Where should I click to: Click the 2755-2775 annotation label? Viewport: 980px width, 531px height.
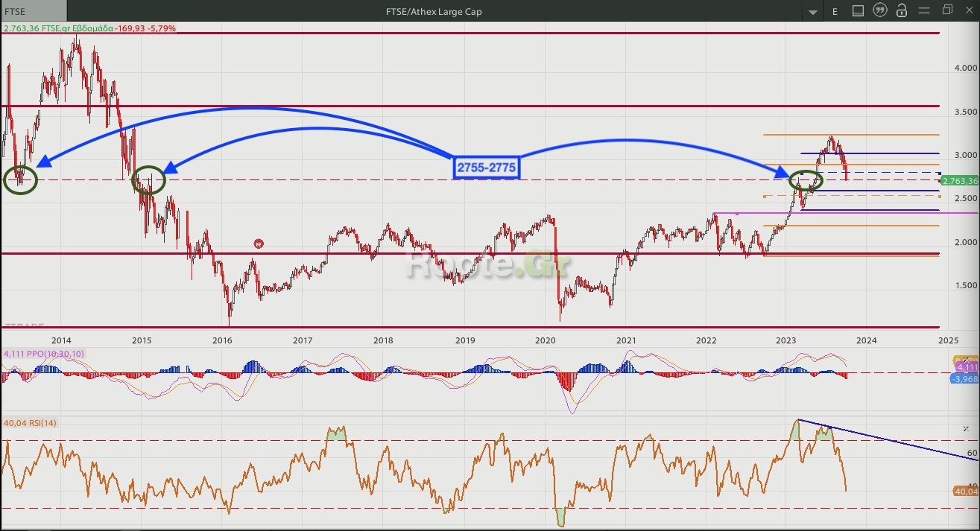tap(485, 168)
